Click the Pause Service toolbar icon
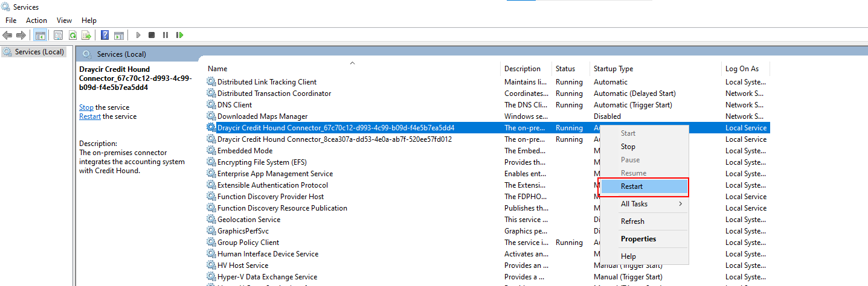Image resolution: width=868 pixels, height=286 pixels. [x=166, y=36]
